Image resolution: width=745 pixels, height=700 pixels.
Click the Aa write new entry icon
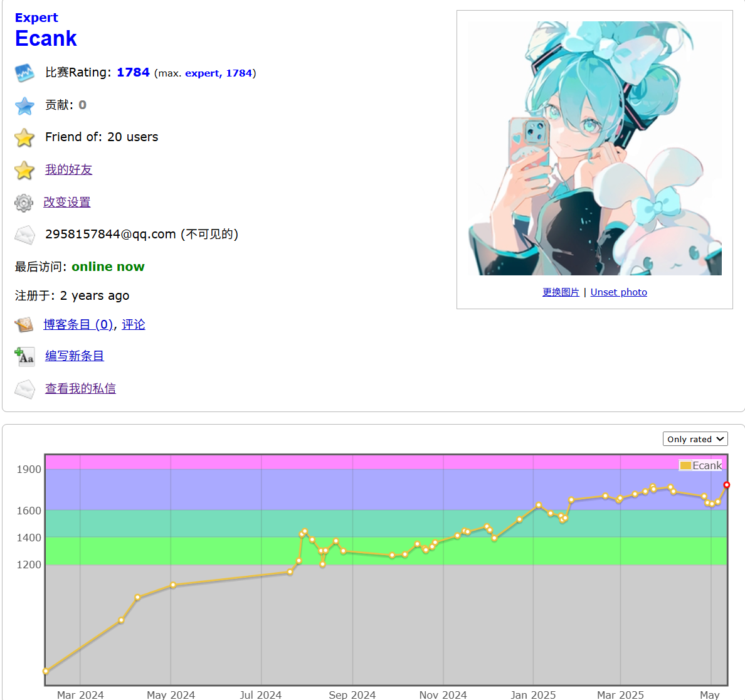(24, 356)
